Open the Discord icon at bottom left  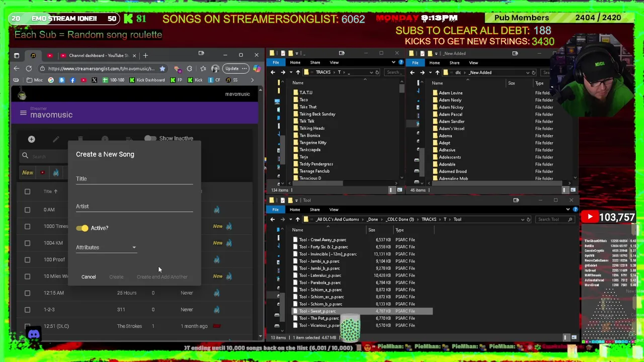[x=34, y=334]
